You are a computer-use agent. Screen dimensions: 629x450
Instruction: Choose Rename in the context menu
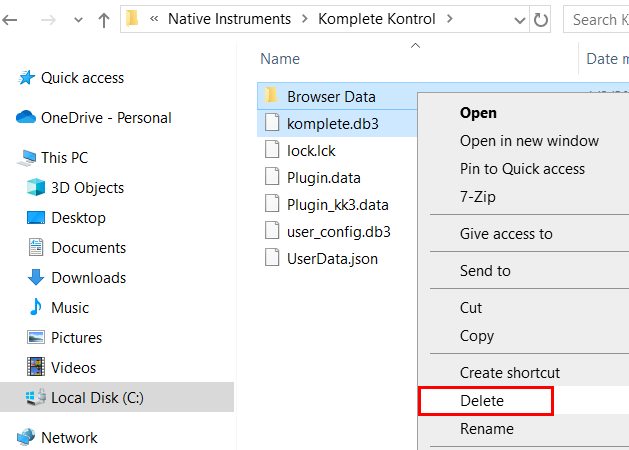pyautogui.click(x=486, y=429)
